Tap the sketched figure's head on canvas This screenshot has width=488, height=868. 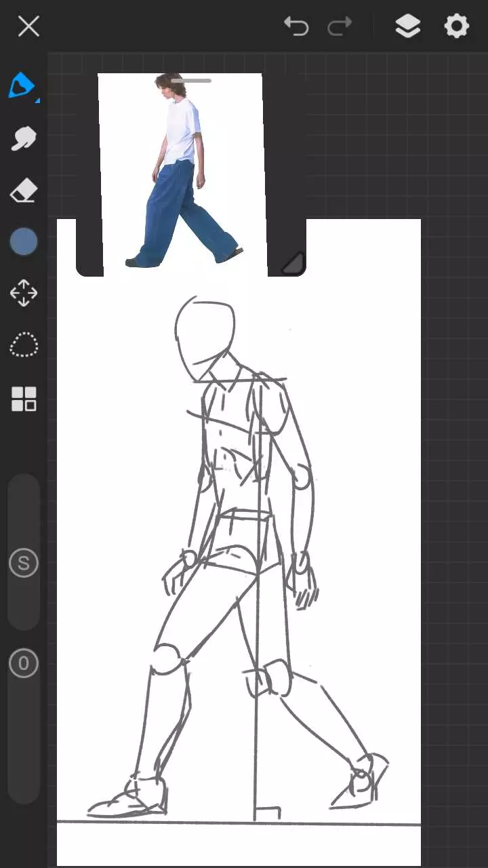pyautogui.click(x=205, y=339)
